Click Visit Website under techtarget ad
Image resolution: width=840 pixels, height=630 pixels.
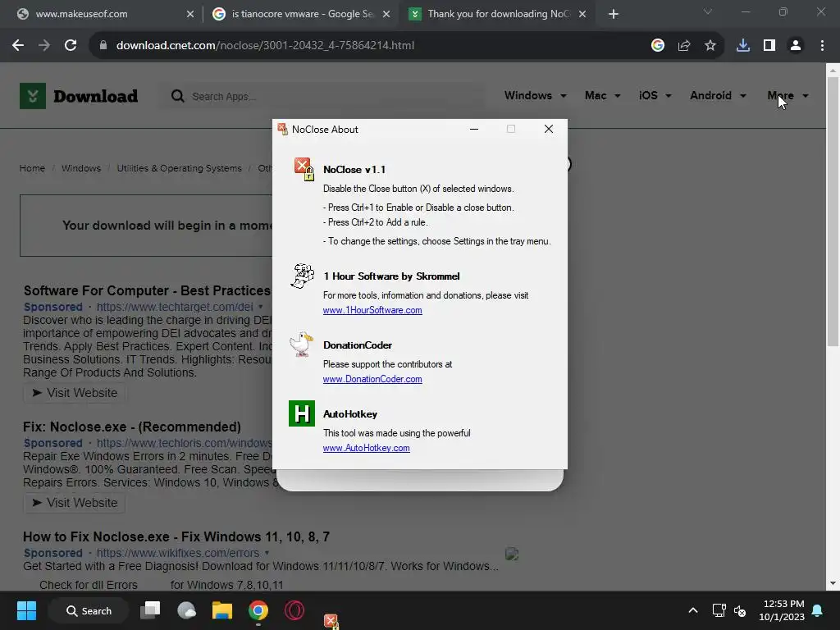click(x=75, y=393)
